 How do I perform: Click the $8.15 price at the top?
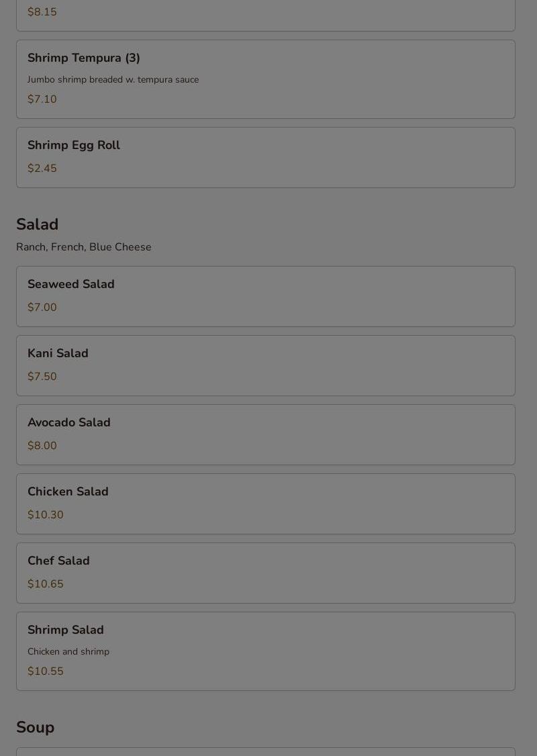tap(42, 12)
